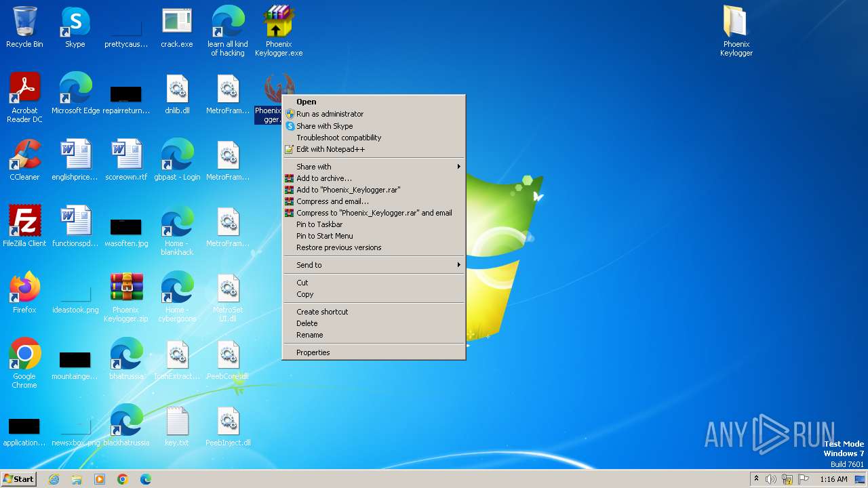Select the MetroSet UI.dll file icon
This screenshot has height=488, width=868.
pos(228,297)
